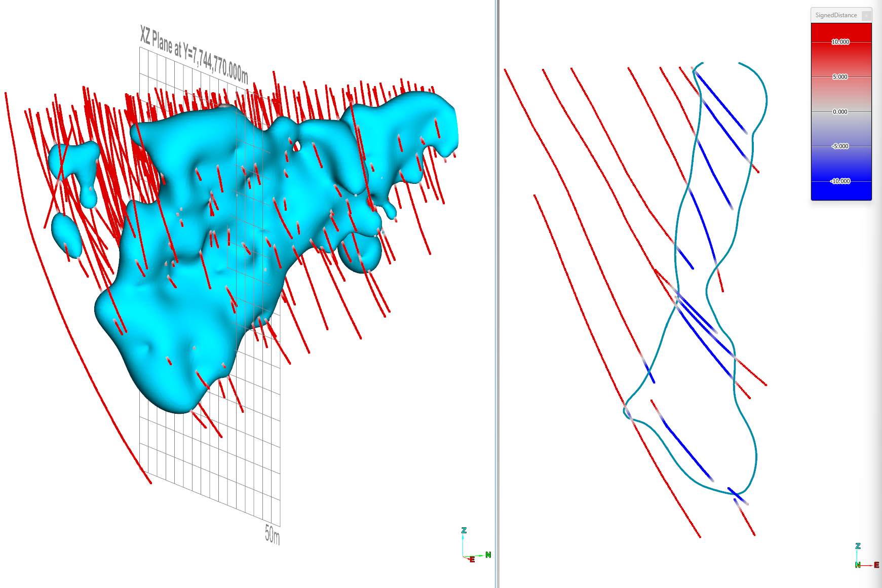
Task: Click the 10.000 tick on the legend
Action: [841, 42]
